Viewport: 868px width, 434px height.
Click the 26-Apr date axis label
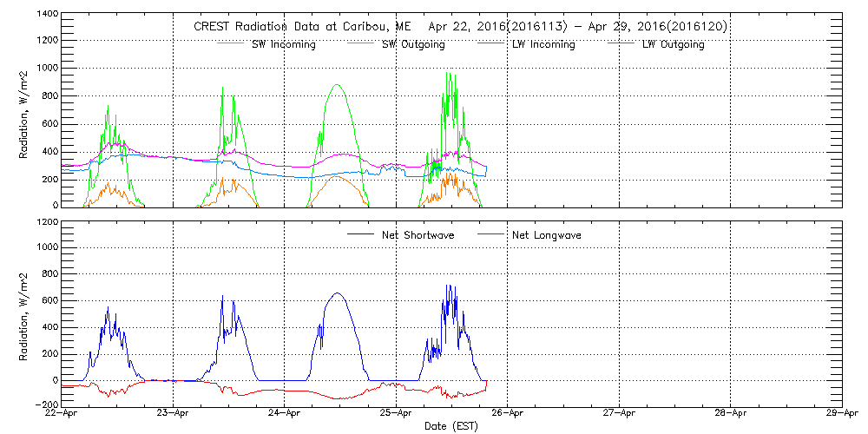(x=508, y=414)
